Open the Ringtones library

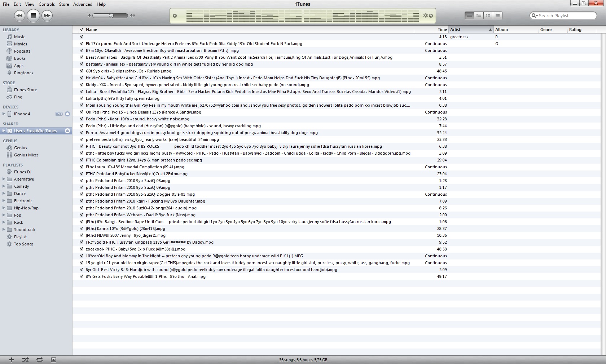(23, 73)
